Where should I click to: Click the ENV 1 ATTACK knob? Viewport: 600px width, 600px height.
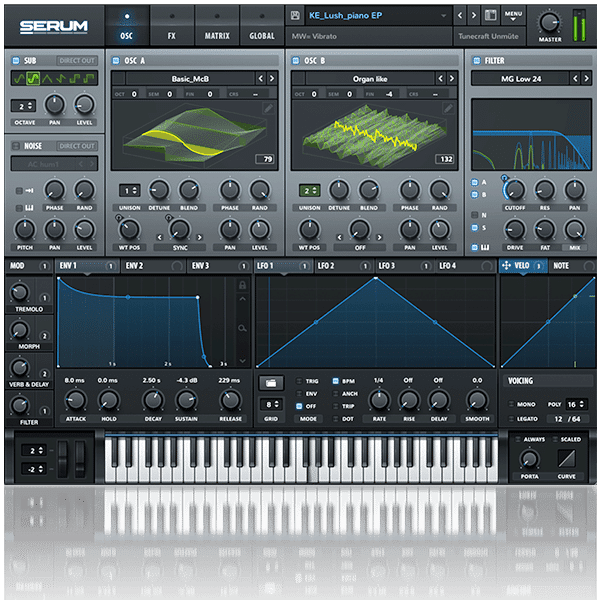coord(75,400)
